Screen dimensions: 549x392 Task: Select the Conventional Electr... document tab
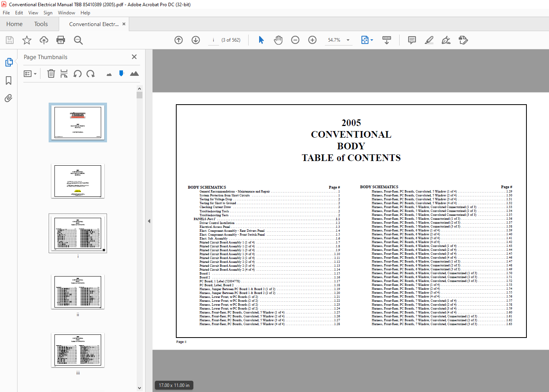click(x=94, y=24)
